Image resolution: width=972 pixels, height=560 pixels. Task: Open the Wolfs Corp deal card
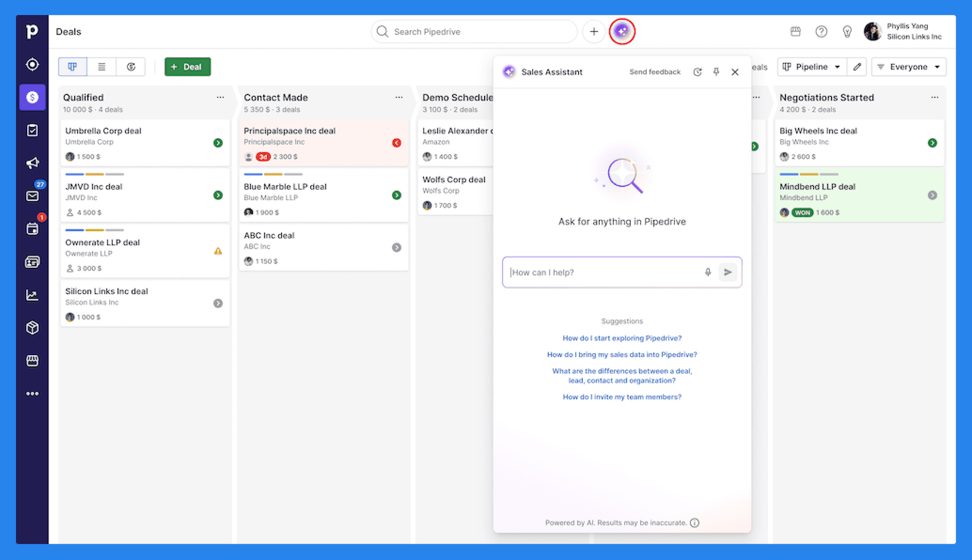[455, 192]
